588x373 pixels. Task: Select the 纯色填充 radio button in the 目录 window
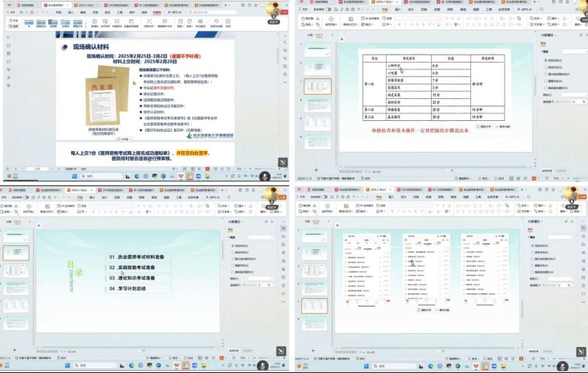pyautogui.click(x=234, y=245)
